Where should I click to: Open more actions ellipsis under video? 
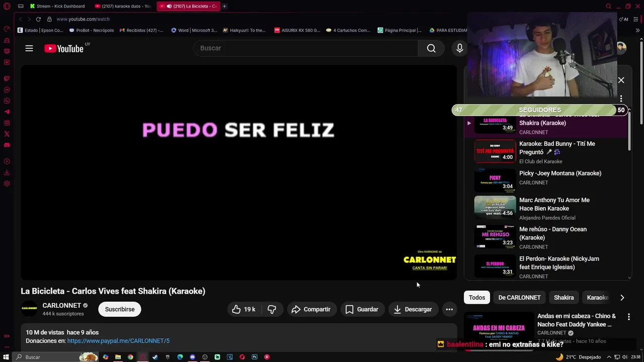tap(449, 309)
